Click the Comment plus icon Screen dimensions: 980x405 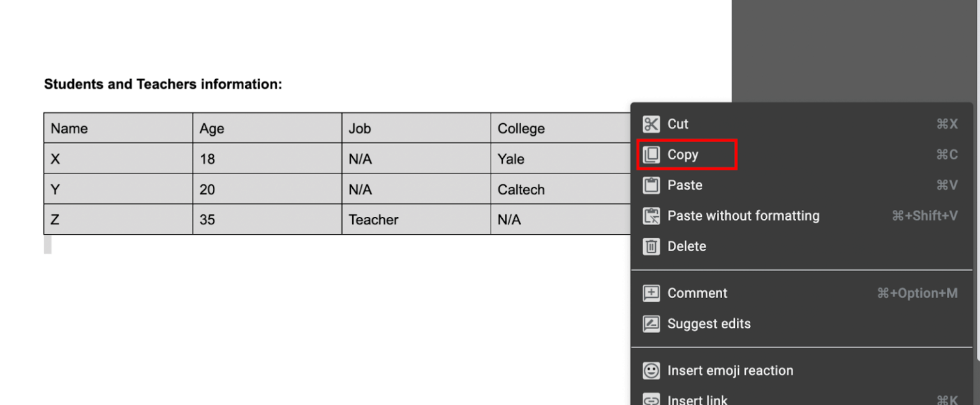pos(651,293)
